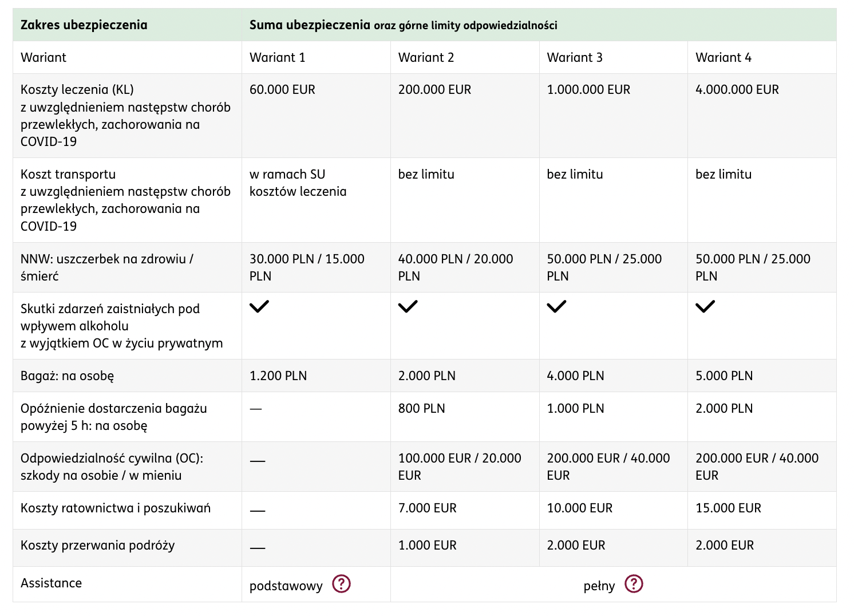Click the 60.000 EUR treatment cost value
Image resolution: width=854 pixels, height=616 pixels.
click(x=283, y=90)
